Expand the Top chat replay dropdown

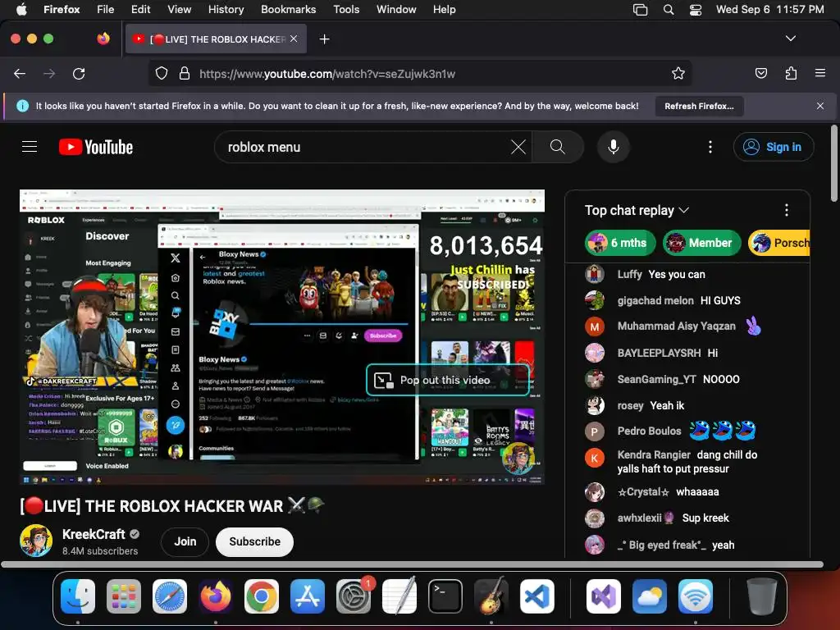(x=637, y=210)
